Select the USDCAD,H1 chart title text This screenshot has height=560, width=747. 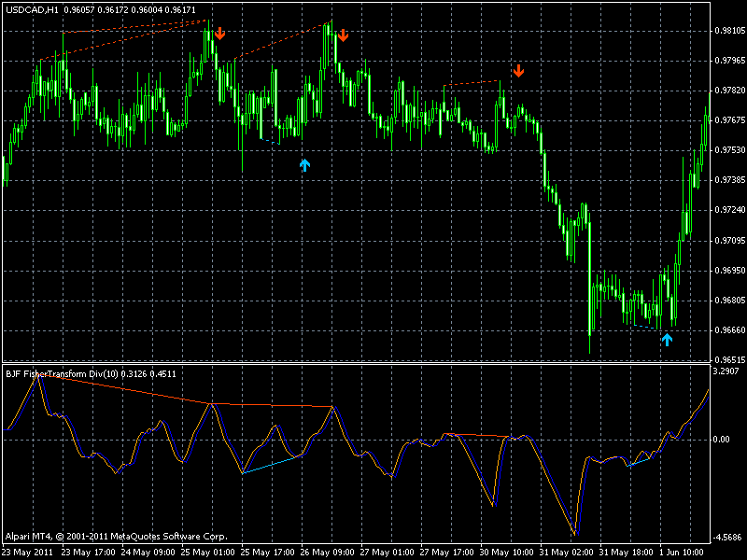tap(32, 9)
